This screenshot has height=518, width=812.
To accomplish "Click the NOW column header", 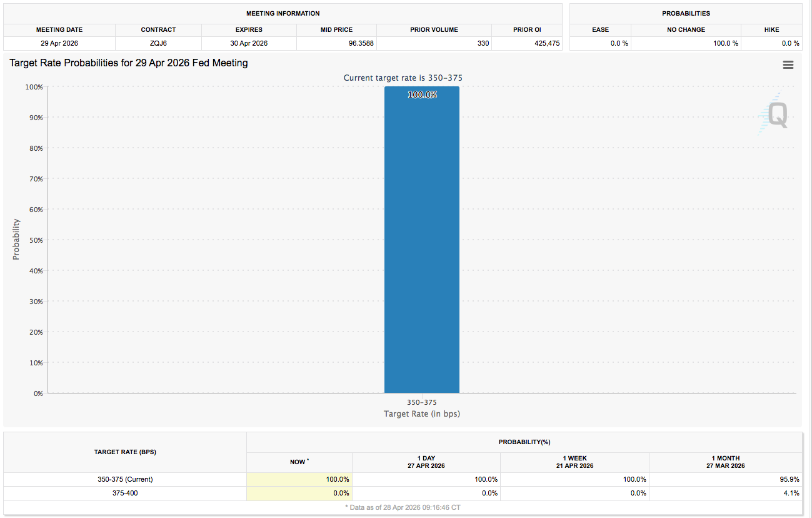I will coord(299,462).
